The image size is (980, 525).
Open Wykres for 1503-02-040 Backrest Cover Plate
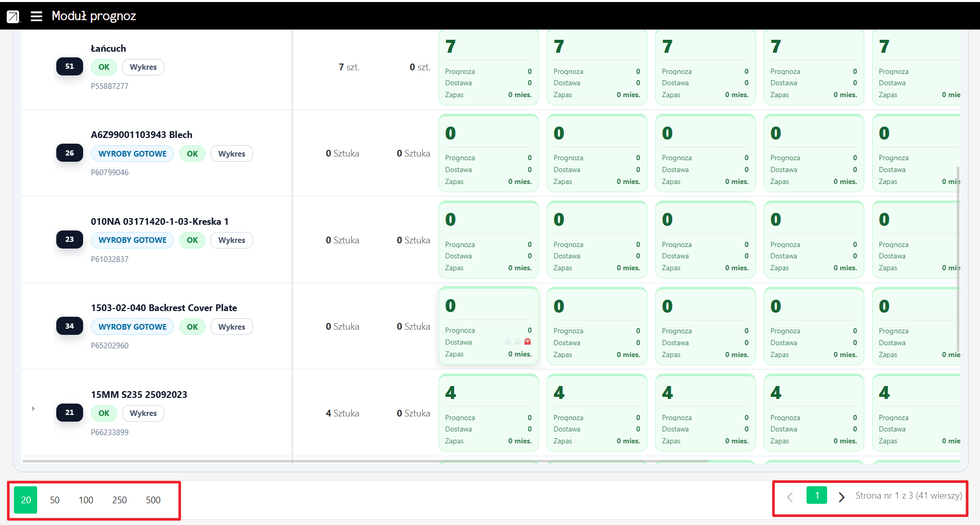tap(232, 327)
